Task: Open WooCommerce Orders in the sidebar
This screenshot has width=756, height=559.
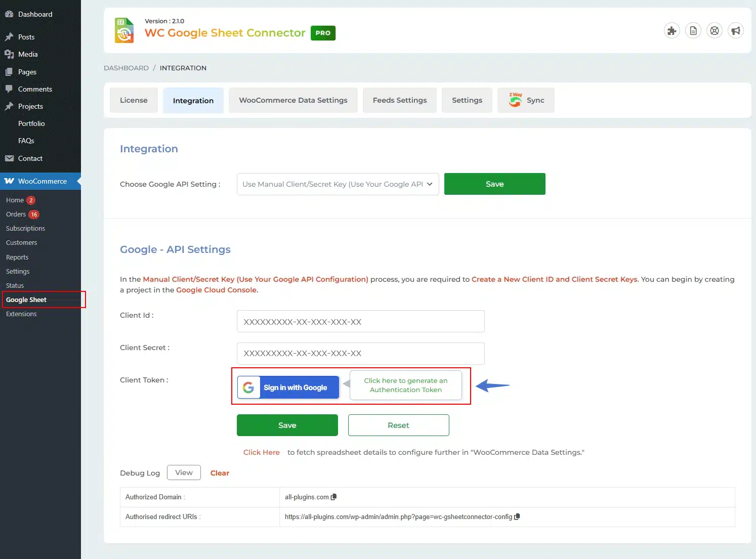Action: click(x=16, y=214)
